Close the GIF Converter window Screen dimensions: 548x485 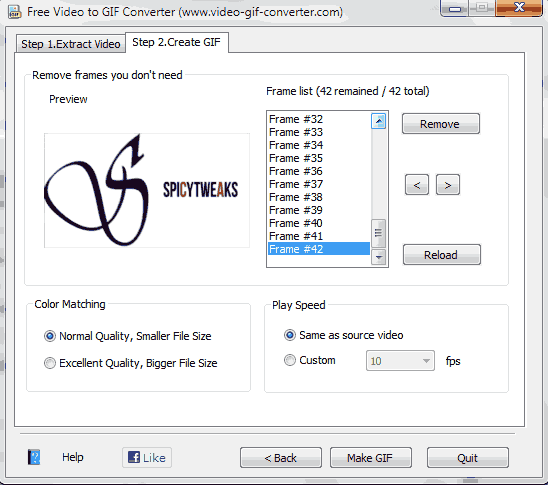click(x=519, y=8)
